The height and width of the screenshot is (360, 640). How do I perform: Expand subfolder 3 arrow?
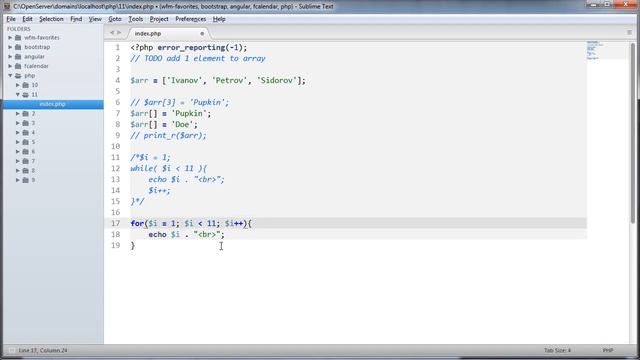tap(18, 123)
